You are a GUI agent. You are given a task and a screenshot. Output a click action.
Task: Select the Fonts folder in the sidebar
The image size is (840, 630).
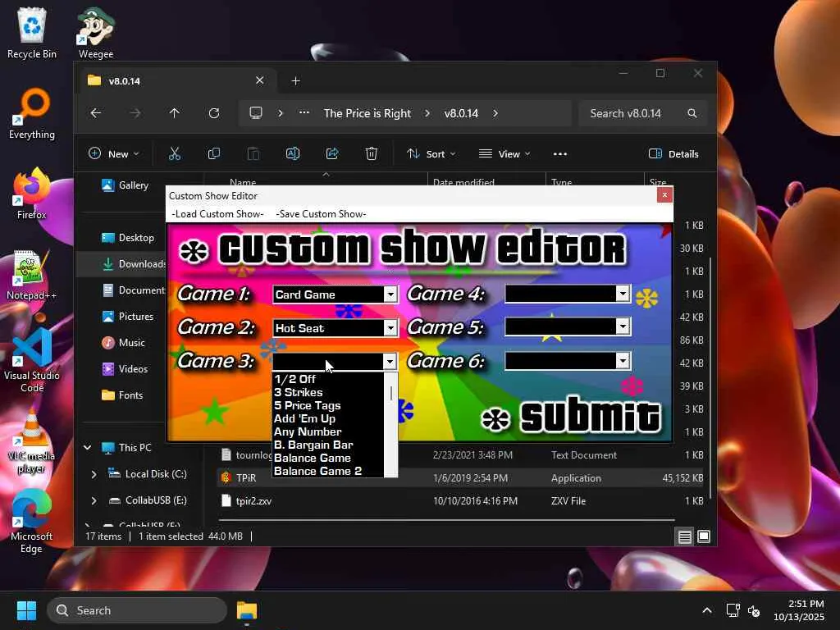[x=123, y=395]
